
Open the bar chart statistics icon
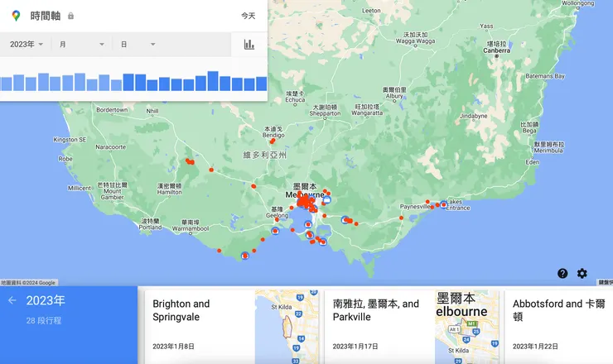249,44
